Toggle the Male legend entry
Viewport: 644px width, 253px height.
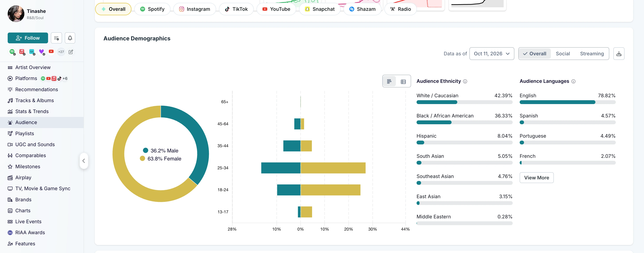tap(161, 151)
